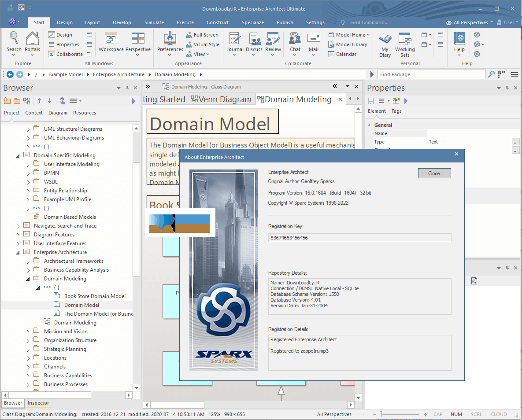522x420 pixels.
Task: Select the Tags tab in Properties
Action: [396, 111]
